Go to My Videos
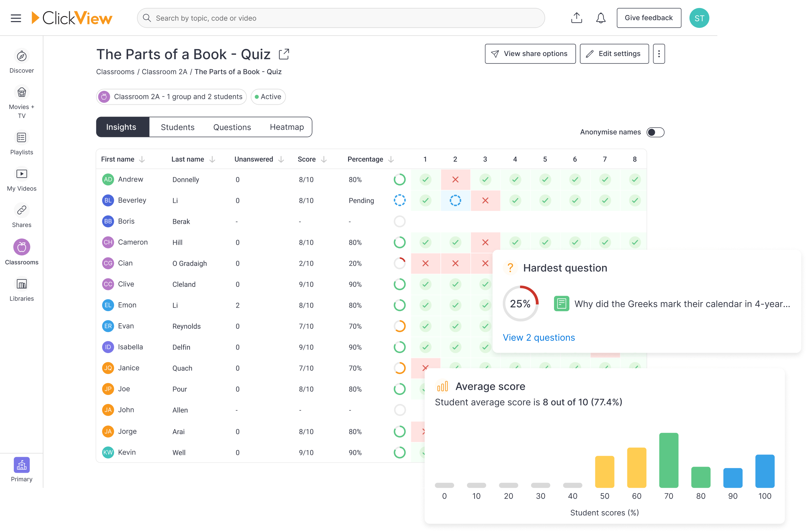 tap(21, 174)
